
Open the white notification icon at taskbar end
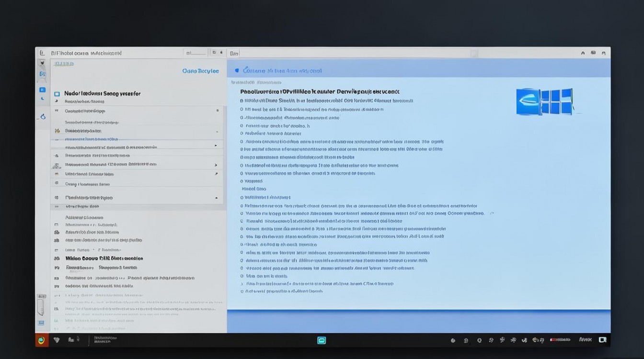coord(602,340)
